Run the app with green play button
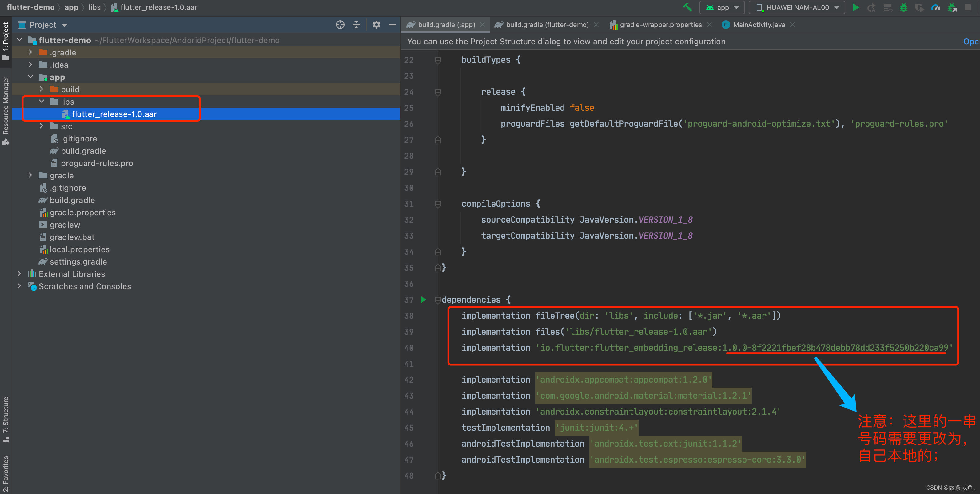The image size is (980, 494). (x=856, y=7)
